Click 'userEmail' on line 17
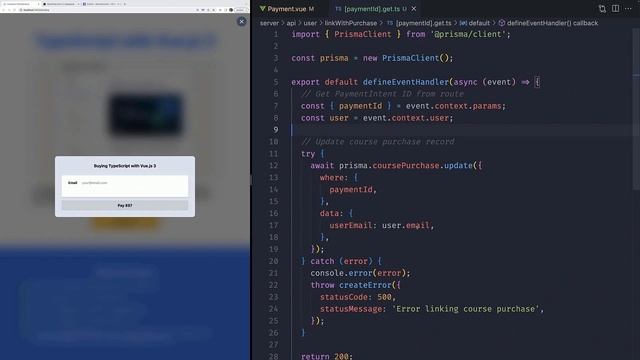This screenshot has width=640, height=360. (x=351, y=225)
